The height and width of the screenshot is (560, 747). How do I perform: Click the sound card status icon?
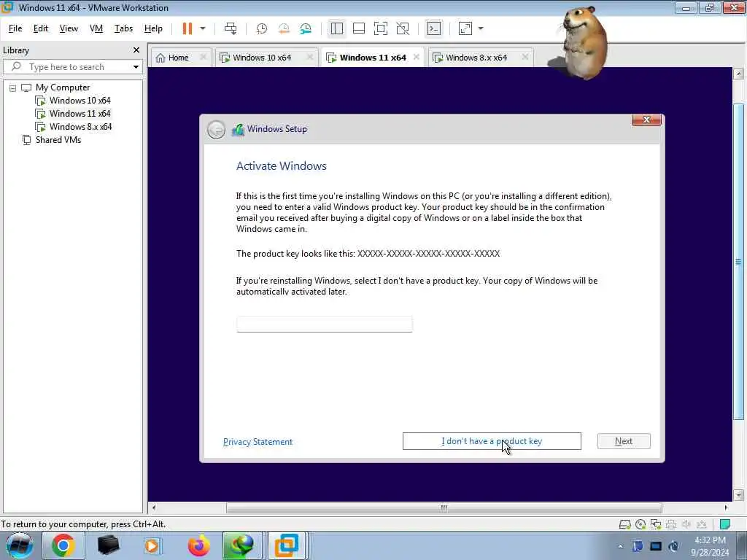coord(686,524)
